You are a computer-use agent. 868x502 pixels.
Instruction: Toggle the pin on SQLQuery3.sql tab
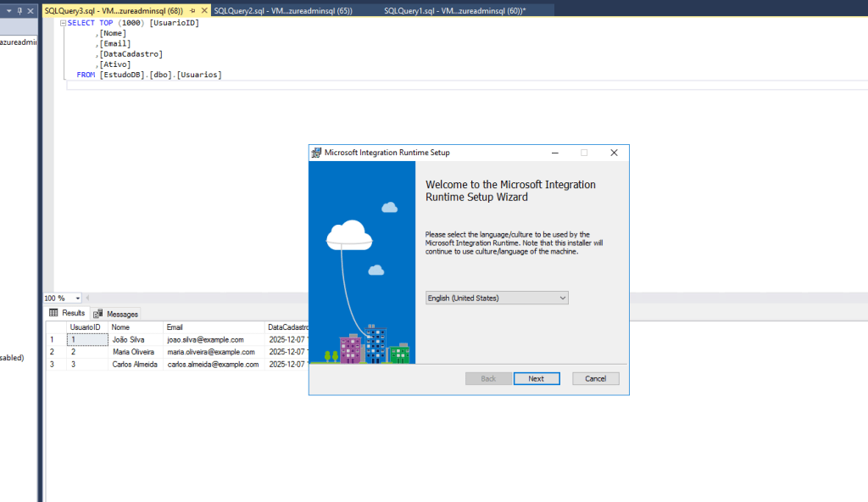(192, 10)
